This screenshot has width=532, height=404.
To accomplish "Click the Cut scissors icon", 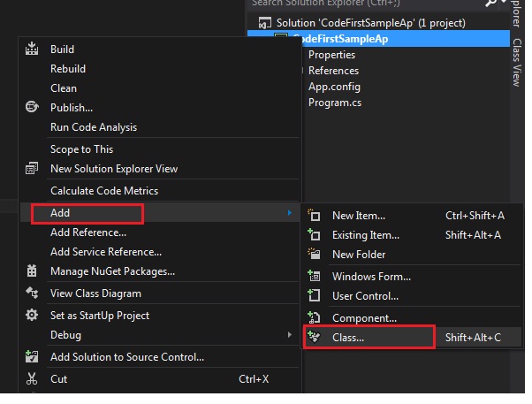I will pos(33,379).
